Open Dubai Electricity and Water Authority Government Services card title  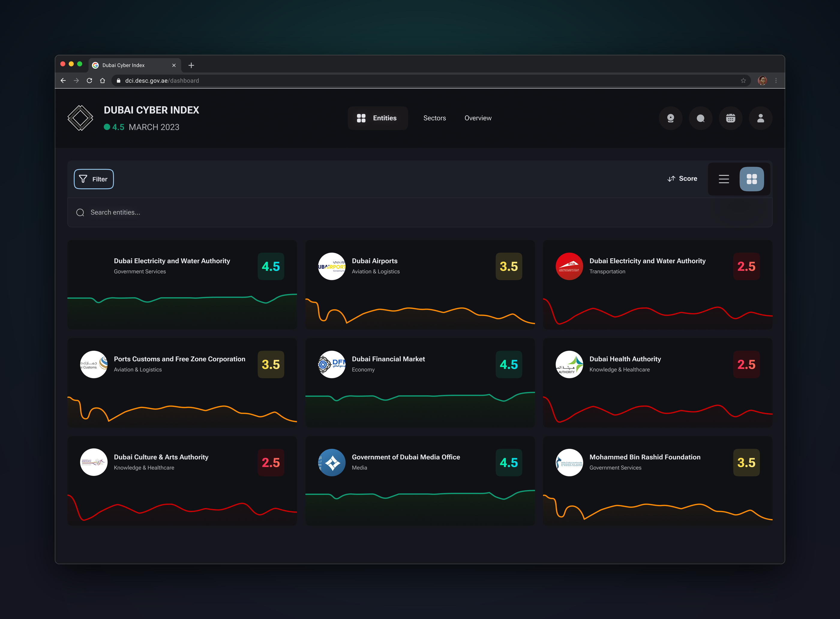click(x=172, y=261)
